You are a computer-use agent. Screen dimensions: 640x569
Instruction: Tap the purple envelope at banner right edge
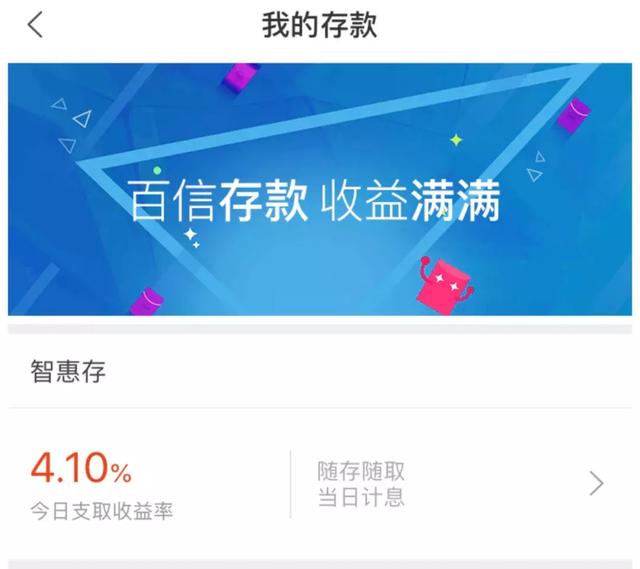[573, 116]
